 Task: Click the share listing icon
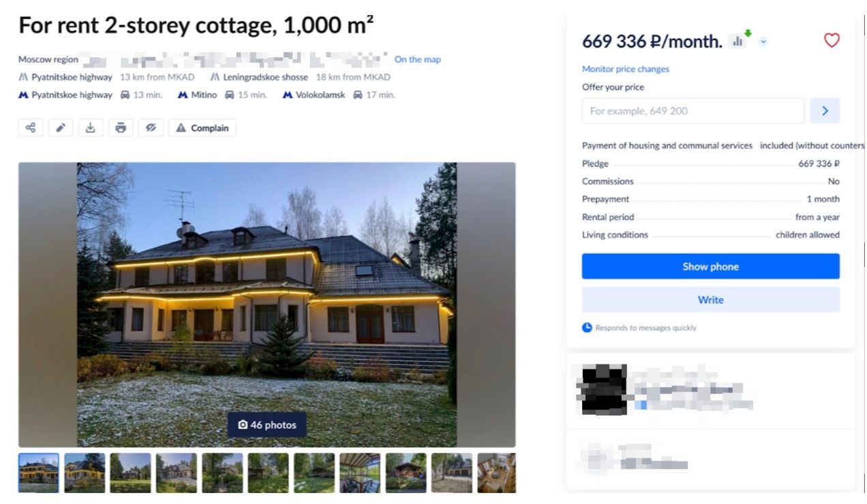[x=31, y=127]
